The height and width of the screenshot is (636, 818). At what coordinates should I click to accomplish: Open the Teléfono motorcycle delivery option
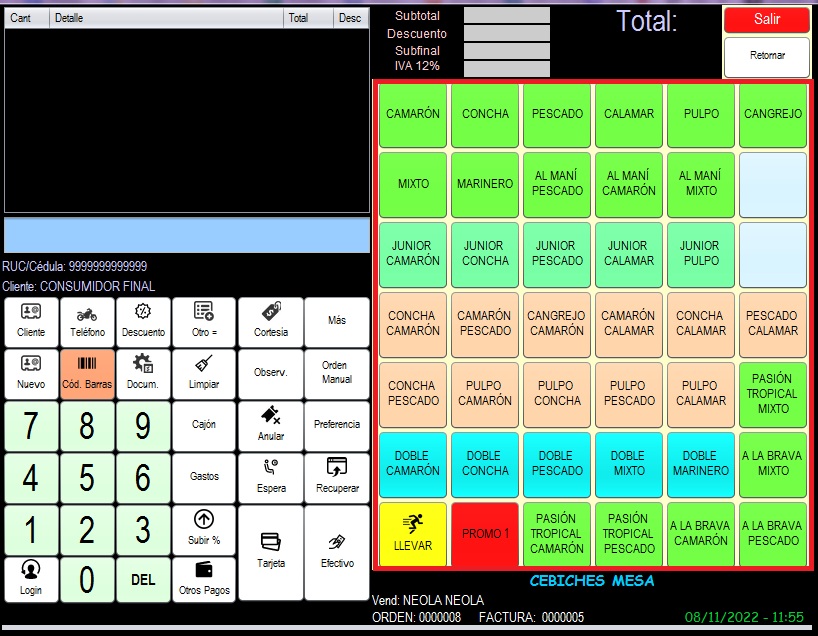(x=87, y=321)
